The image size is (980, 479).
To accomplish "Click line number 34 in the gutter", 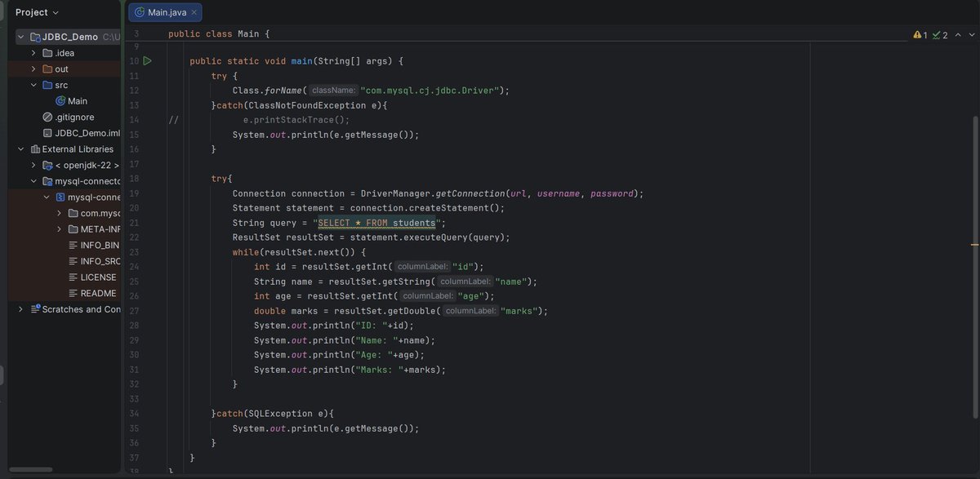I will (x=134, y=414).
